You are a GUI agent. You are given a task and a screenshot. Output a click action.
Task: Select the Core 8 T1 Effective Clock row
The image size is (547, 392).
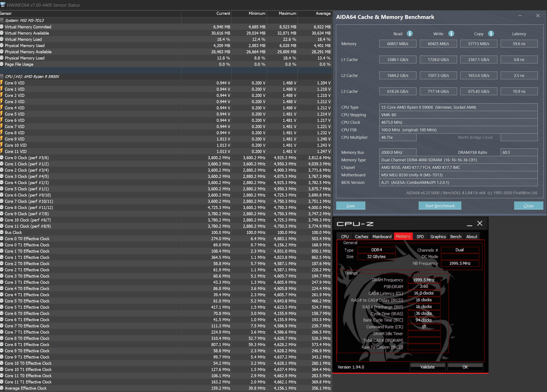[x=166, y=345]
